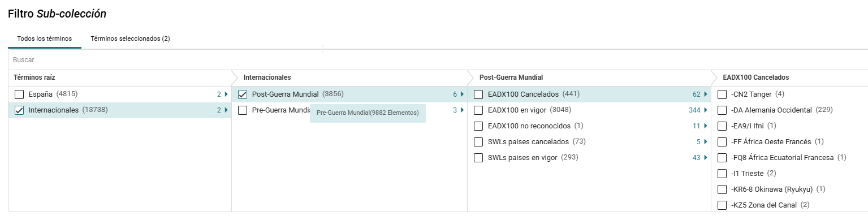Image resolution: width=868 pixels, height=220 pixels.
Task: Tick the -DA Alemania Occidental checkbox
Action: click(722, 110)
